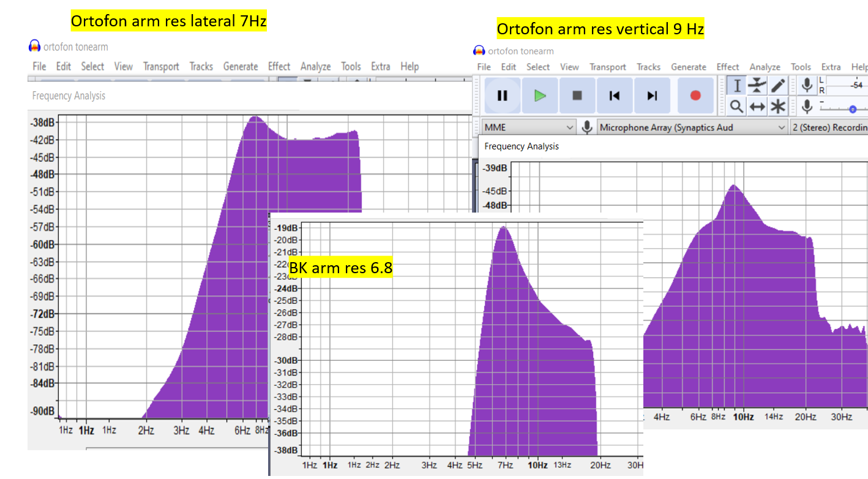Click the -19dB label on the BK arm spectrum

[x=286, y=228]
